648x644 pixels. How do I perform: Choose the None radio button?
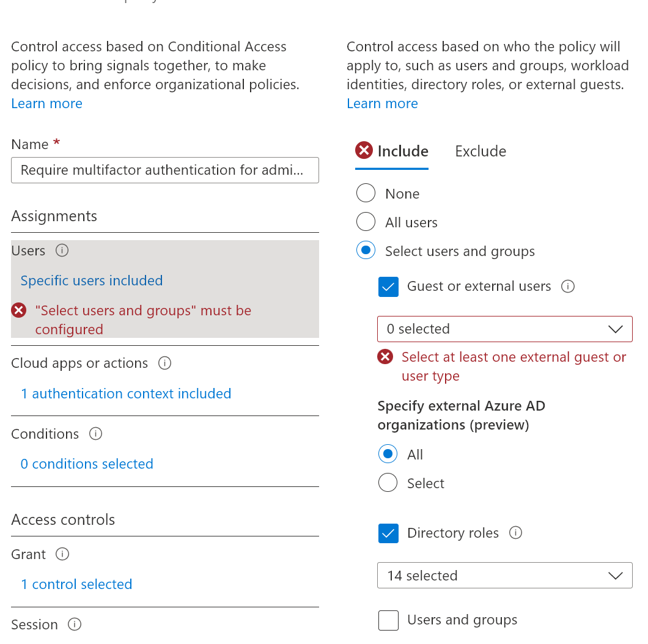point(366,194)
